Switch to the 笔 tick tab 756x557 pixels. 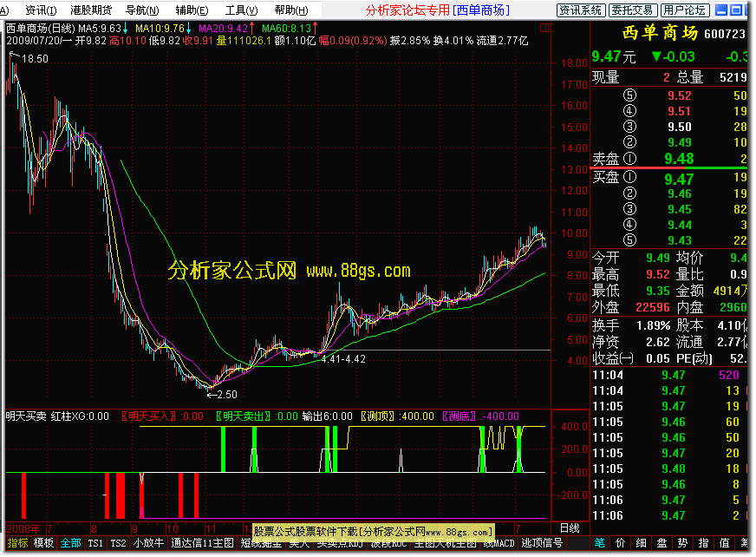[x=599, y=543]
